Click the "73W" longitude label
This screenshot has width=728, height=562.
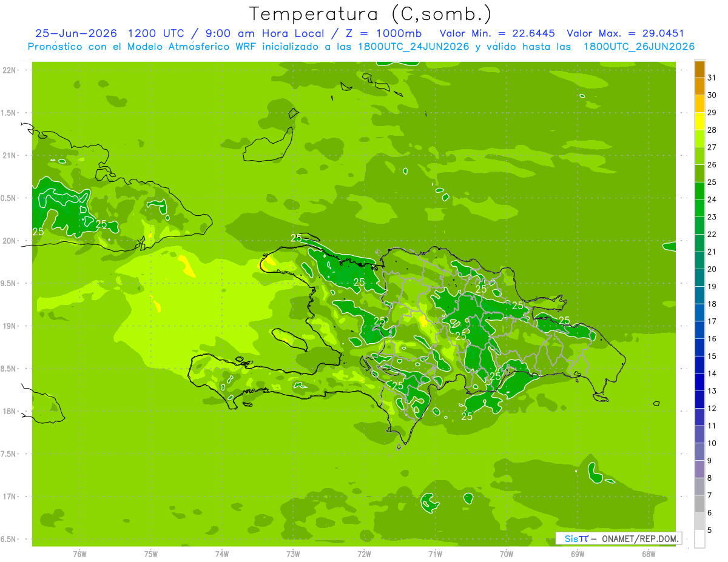(293, 554)
